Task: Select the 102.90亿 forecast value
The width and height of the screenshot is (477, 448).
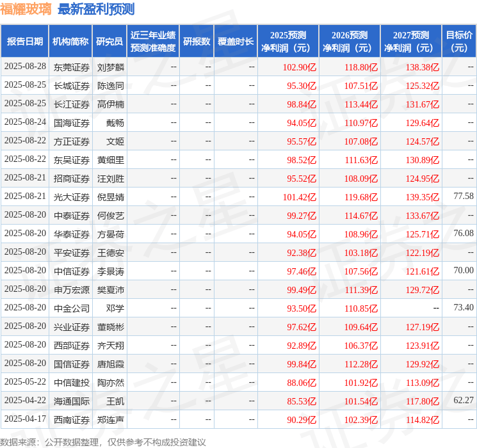Action: point(299,67)
